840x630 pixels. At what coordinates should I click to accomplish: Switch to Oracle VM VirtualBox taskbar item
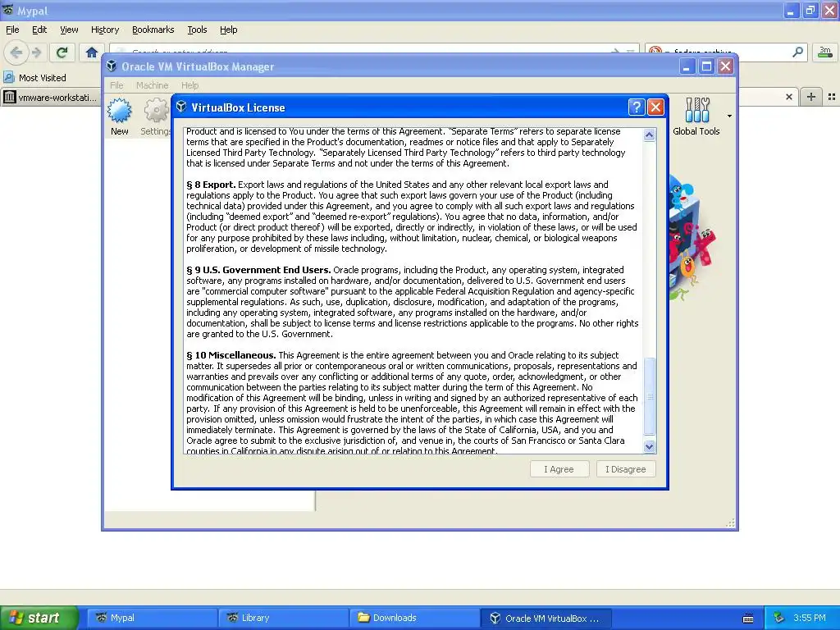[546, 618]
